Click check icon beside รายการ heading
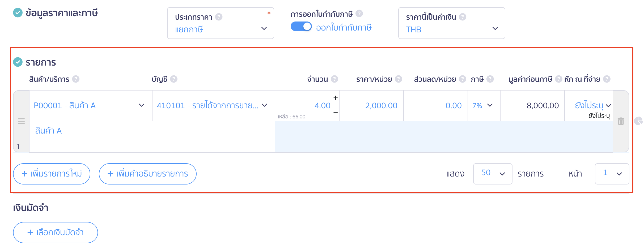Image resolution: width=644 pixels, height=249 pixels. (18, 62)
